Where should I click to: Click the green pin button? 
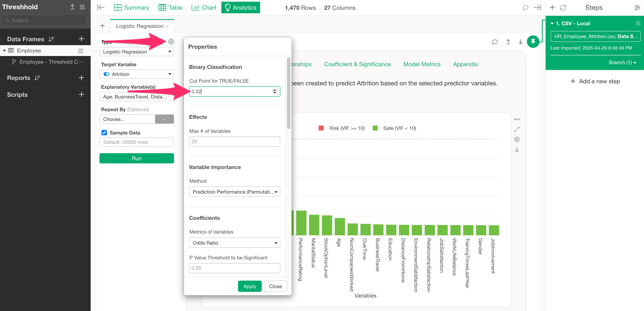[x=533, y=41]
